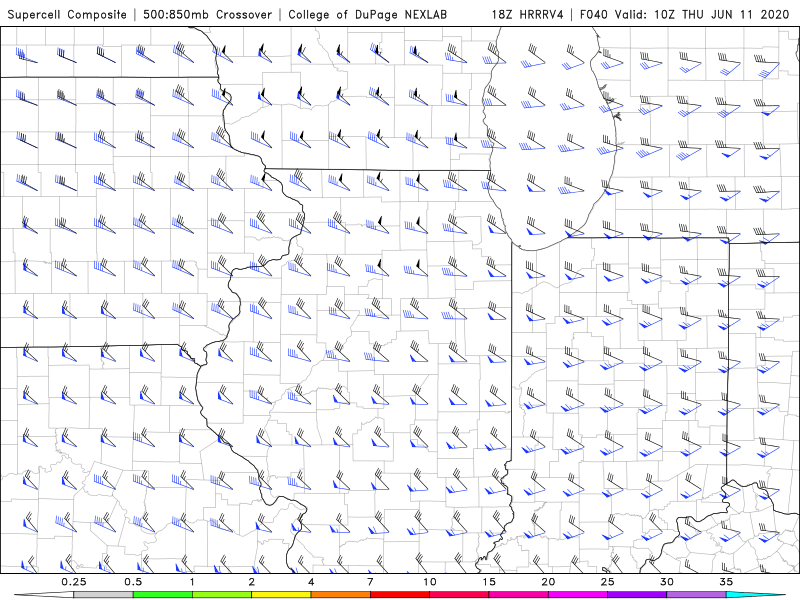800x600 pixels.
Task: Select the crimson swatch between 10 and 15
Action: click(x=459, y=595)
